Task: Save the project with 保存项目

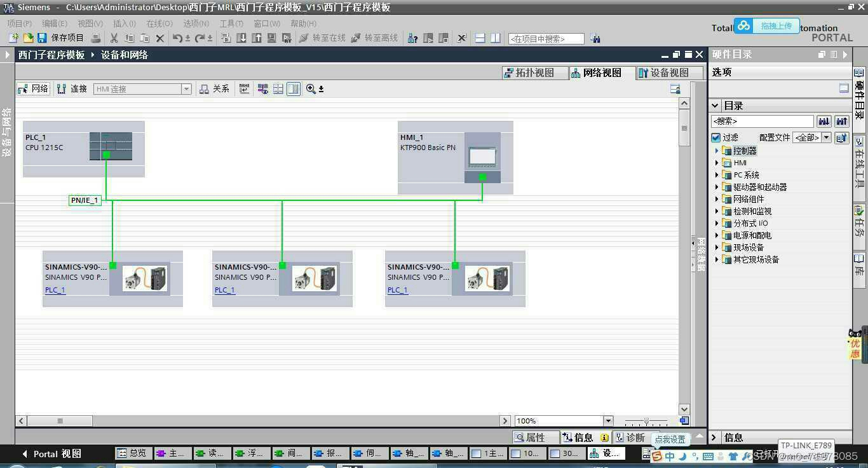Action: click(x=61, y=38)
